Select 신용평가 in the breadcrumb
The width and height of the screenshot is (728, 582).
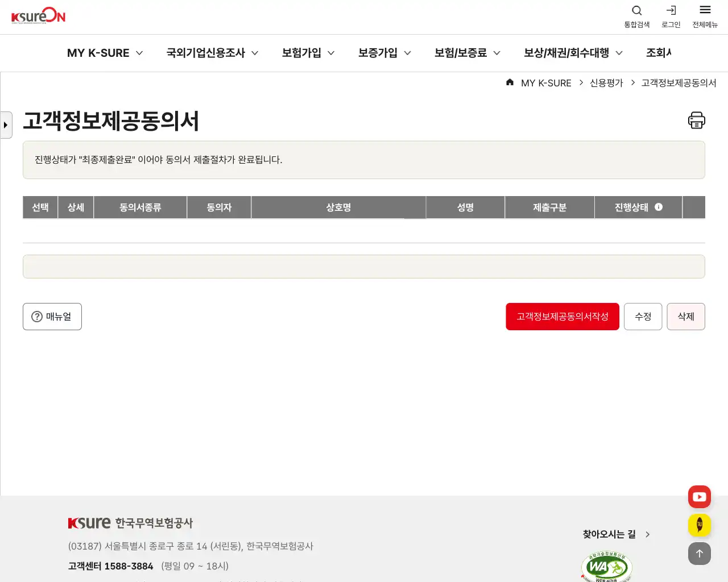click(x=606, y=82)
